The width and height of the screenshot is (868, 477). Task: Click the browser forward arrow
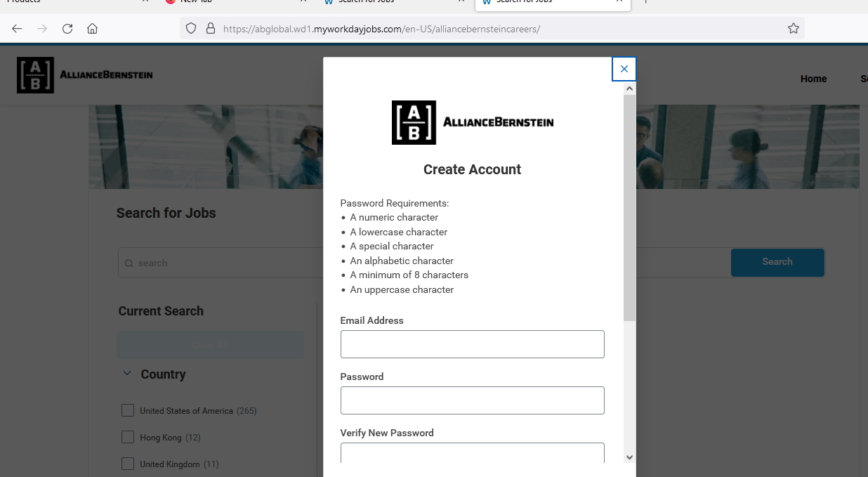pos(42,29)
